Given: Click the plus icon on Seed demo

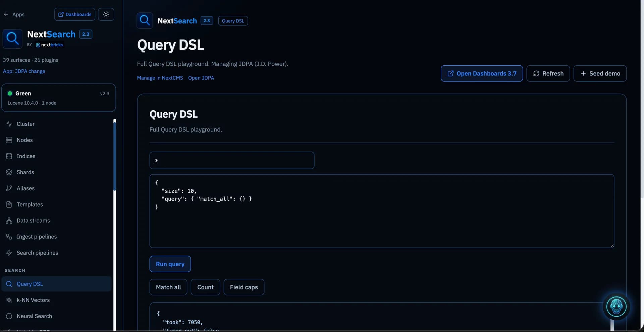Looking at the screenshot, I should point(583,73).
